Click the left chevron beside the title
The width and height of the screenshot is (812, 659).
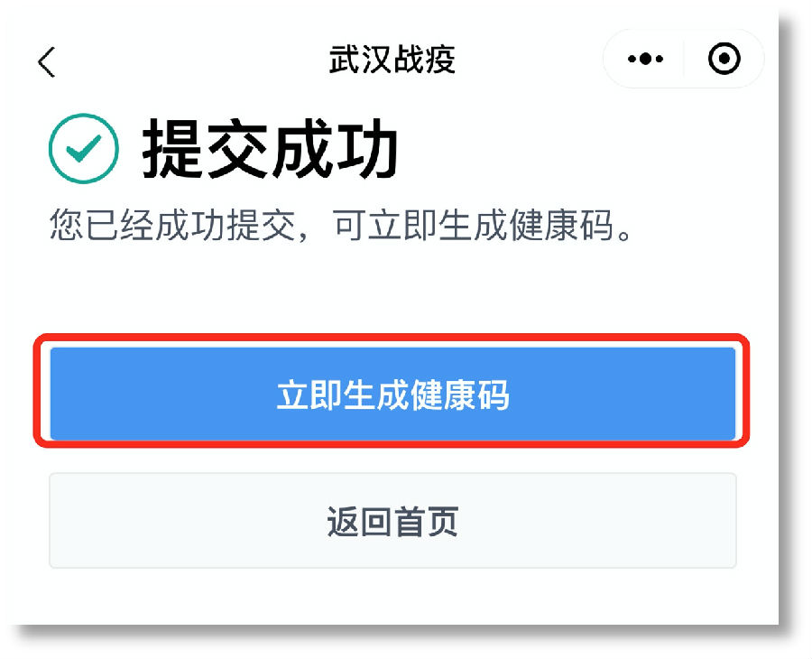coord(47,61)
